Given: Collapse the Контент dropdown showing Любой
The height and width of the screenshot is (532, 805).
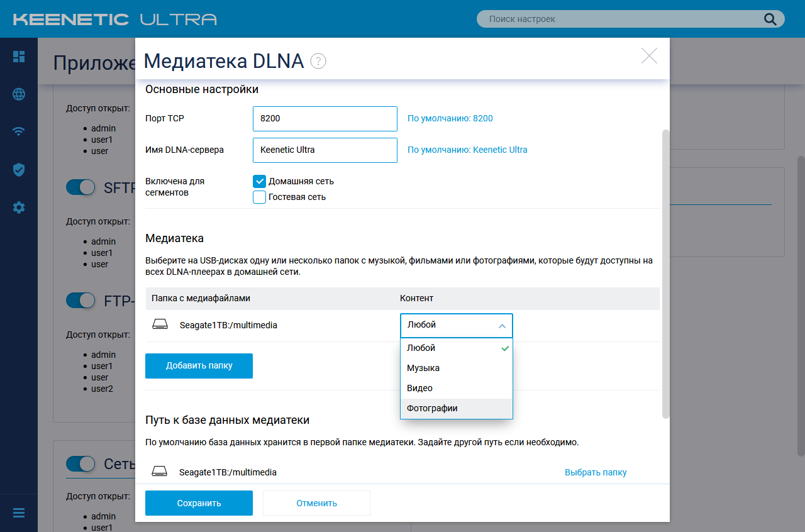Looking at the screenshot, I should point(457,326).
